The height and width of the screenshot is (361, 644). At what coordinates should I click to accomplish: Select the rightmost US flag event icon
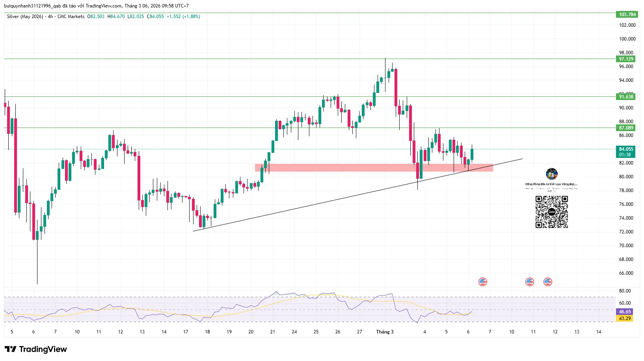coord(547,282)
